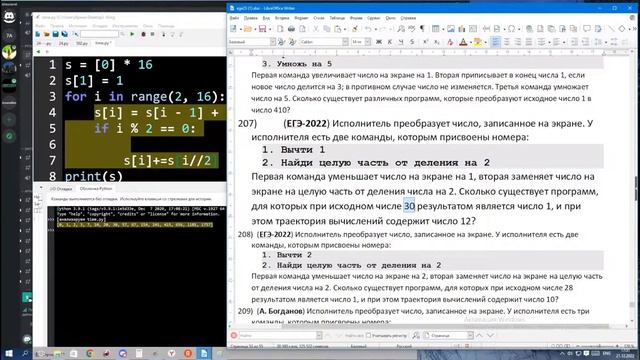Screen dimensions: 640x360
Task: Close the Find toolbar with red X
Action: 234,336
